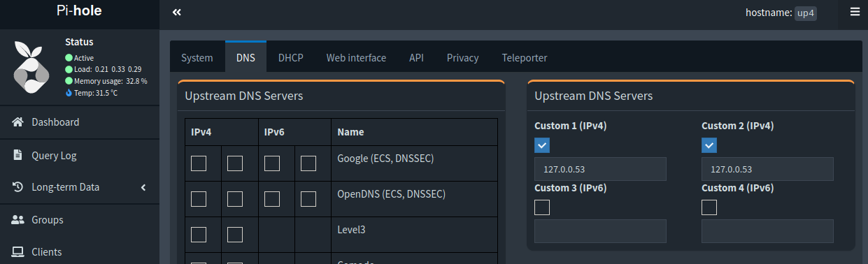Select the Privacy tab
Image resolution: width=868 pixels, height=264 pixels.
point(463,57)
